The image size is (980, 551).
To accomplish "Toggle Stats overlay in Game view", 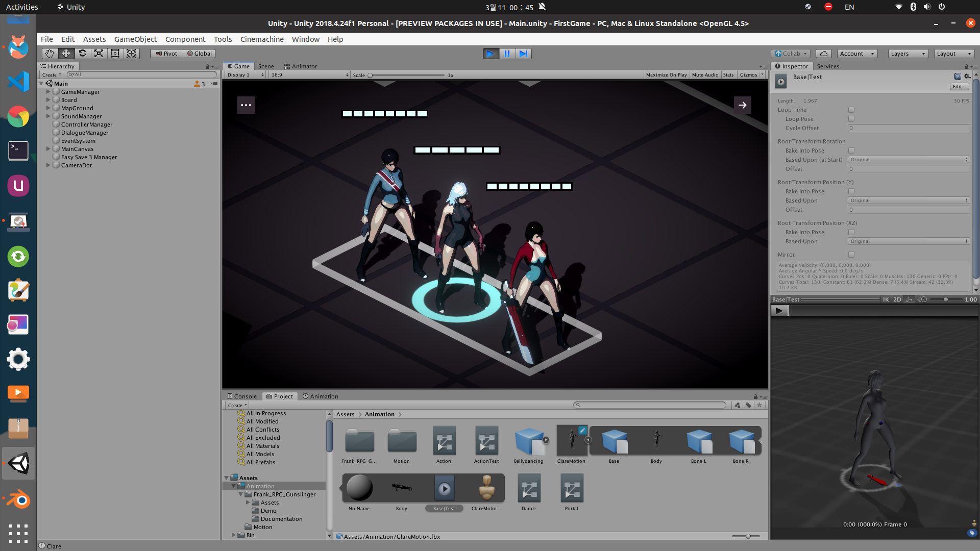I will (x=728, y=75).
